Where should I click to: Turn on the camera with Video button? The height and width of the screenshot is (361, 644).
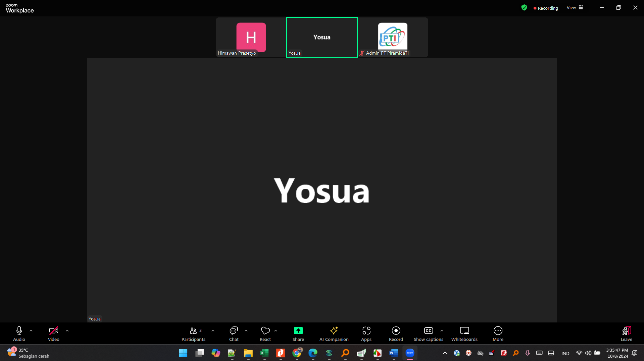pyautogui.click(x=54, y=334)
